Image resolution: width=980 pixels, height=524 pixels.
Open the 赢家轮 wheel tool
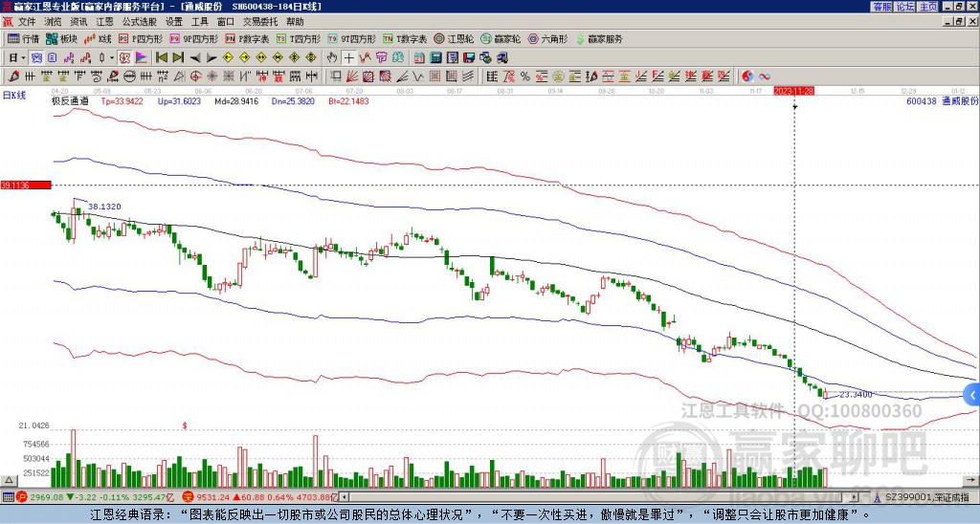(x=501, y=38)
